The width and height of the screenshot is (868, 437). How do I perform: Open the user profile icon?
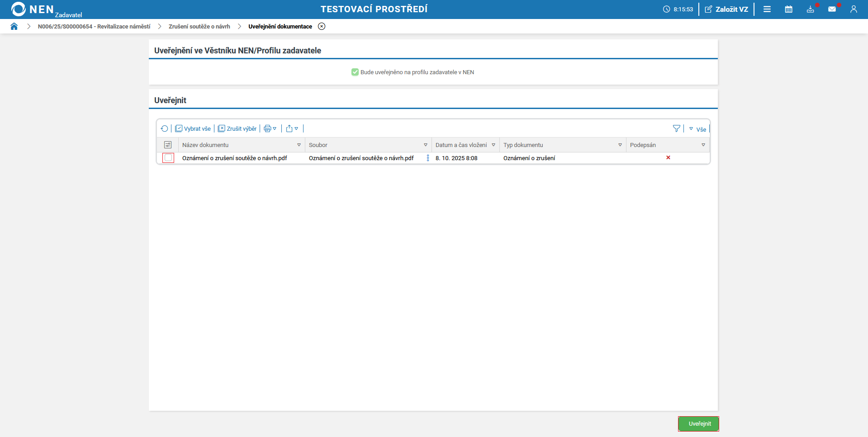pyautogui.click(x=854, y=9)
